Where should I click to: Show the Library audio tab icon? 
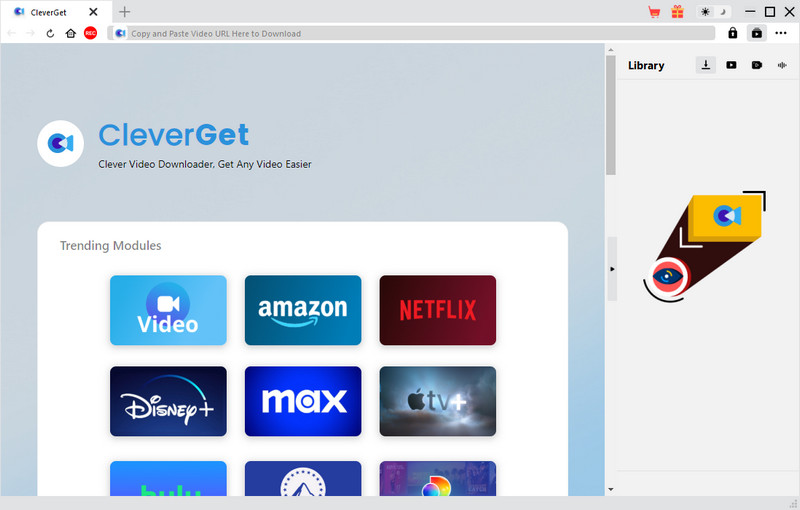tap(782, 65)
